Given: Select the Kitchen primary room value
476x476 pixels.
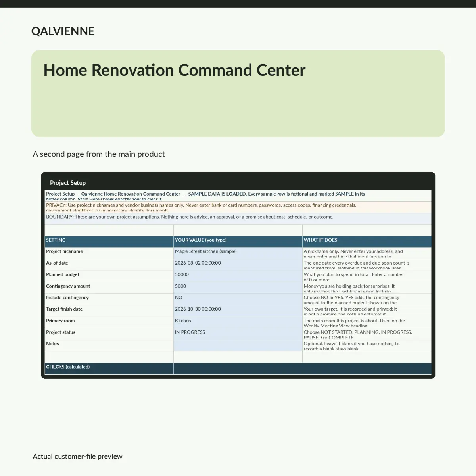Looking at the screenshot, I should 238,322.
